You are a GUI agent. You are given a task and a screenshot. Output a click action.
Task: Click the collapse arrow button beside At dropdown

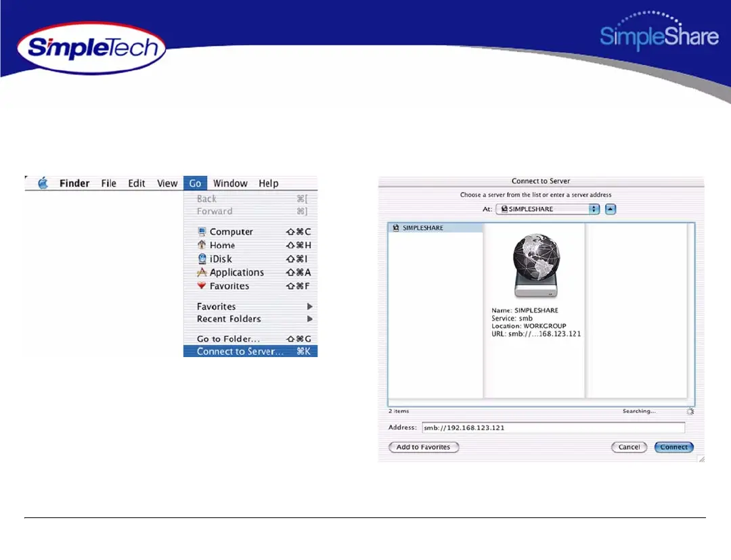click(x=611, y=209)
